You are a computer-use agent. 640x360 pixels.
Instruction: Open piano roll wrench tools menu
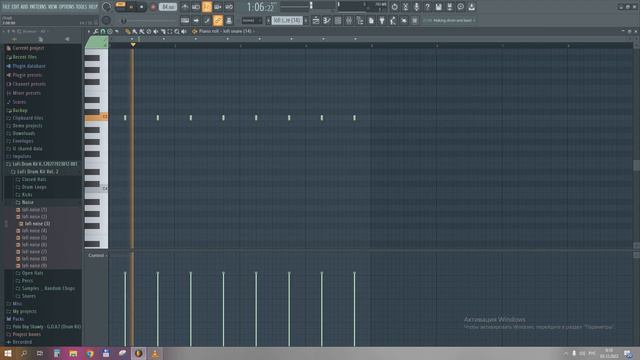96,31
